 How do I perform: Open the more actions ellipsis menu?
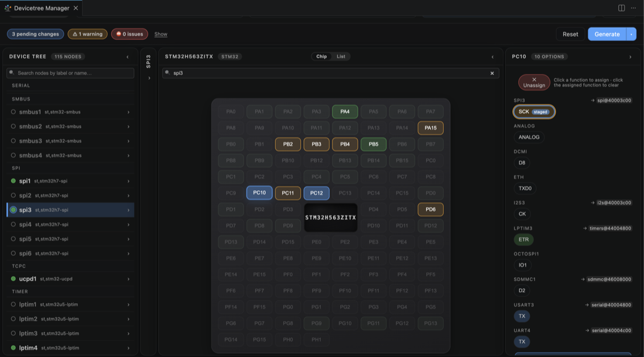tap(633, 8)
